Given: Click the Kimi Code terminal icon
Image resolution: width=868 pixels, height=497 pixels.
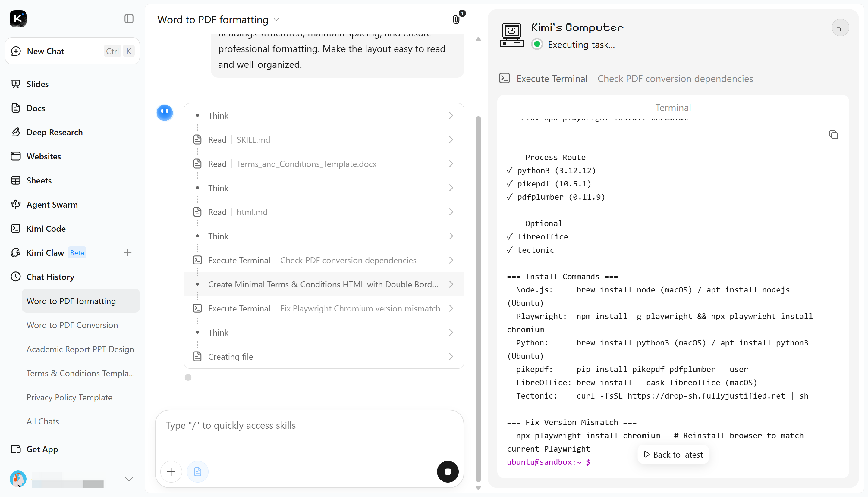Looking at the screenshot, I should [16, 228].
